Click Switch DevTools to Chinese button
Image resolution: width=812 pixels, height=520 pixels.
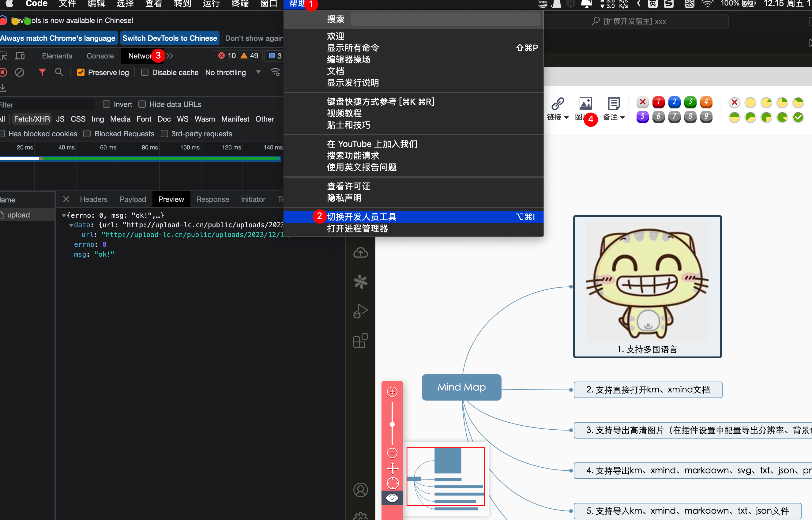coord(169,38)
